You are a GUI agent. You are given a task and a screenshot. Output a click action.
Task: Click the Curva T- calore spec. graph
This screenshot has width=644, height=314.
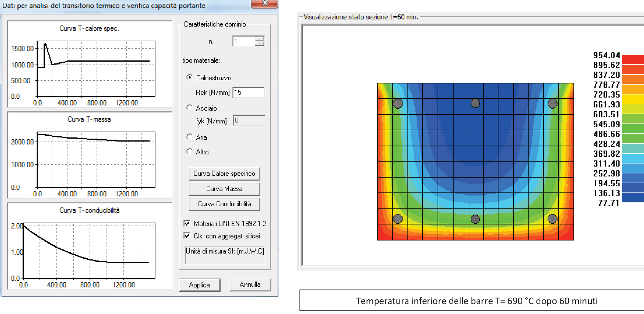90,64
